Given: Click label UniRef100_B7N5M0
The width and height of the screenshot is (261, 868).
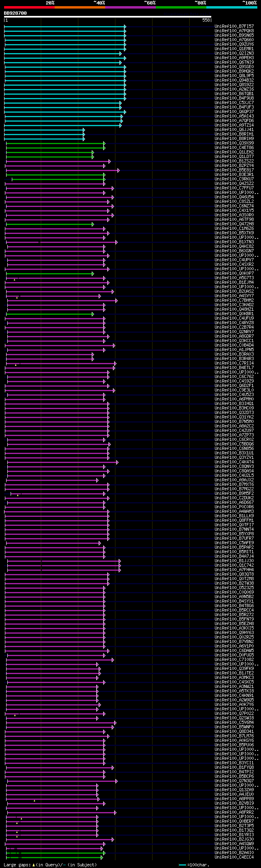Looking at the screenshot, I should (x=234, y=421).
